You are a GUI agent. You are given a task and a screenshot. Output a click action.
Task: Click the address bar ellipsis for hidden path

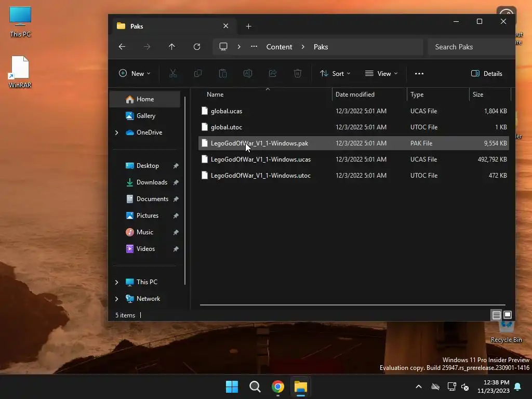pyautogui.click(x=254, y=47)
